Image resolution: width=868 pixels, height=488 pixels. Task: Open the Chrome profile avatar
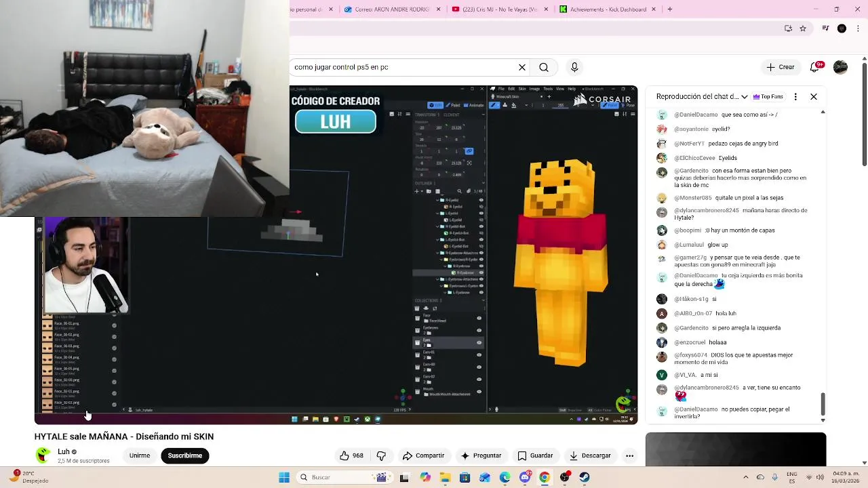(x=842, y=28)
